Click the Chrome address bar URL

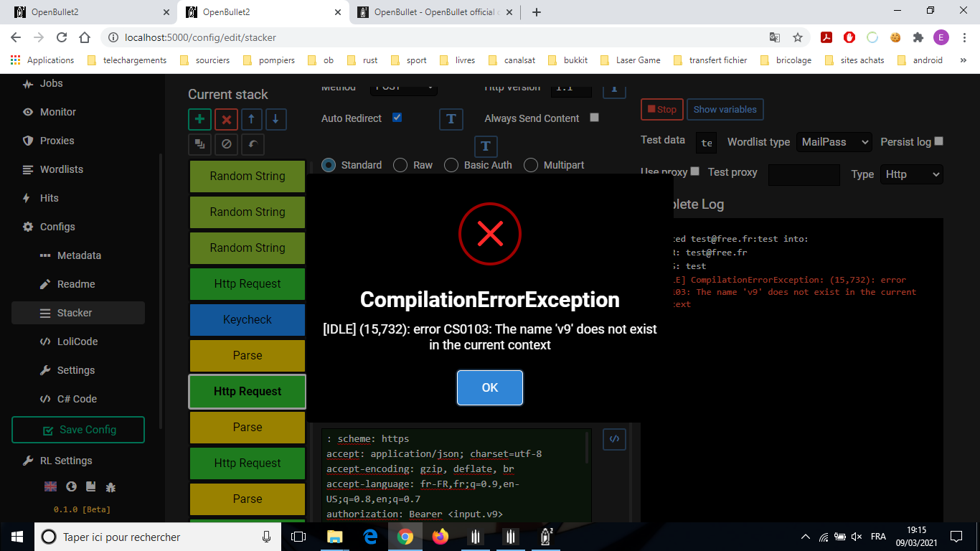coord(200,37)
